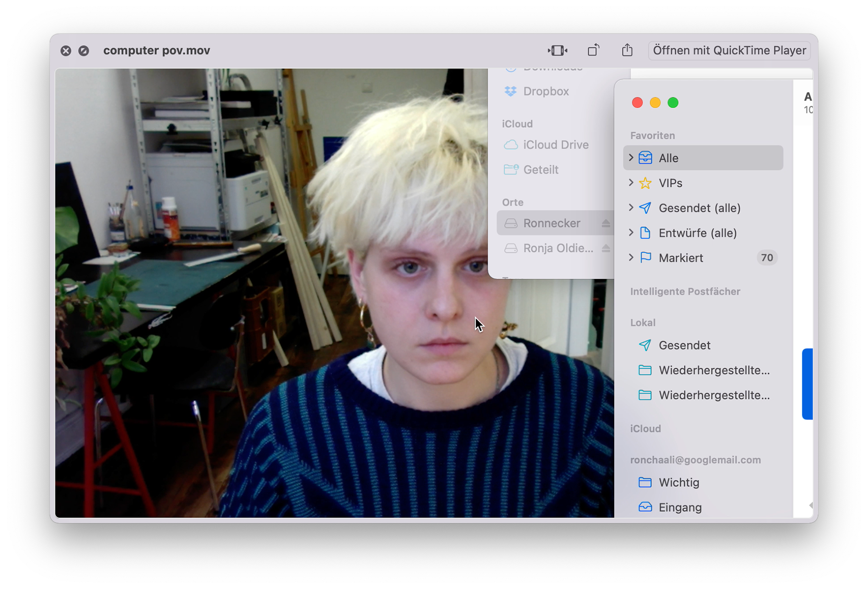This screenshot has width=868, height=589.
Task: Expand Gesendet (alle) chevron
Action: pyautogui.click(x=631, y=207)
